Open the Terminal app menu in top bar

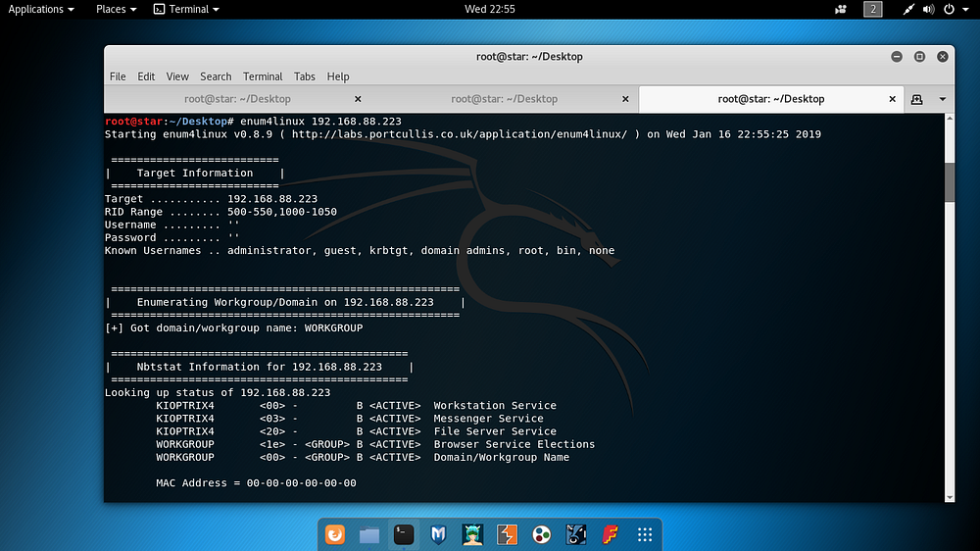186,9
